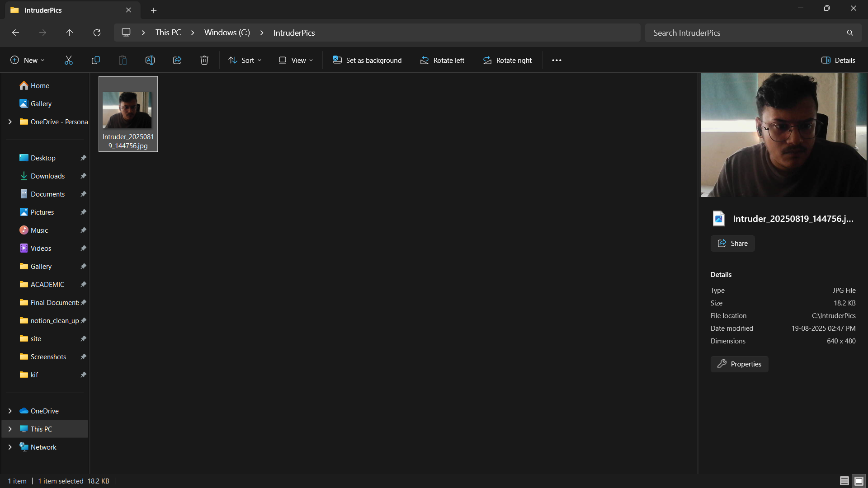Open a new tab with plus

pyautogui.click(x=154, y=10)
